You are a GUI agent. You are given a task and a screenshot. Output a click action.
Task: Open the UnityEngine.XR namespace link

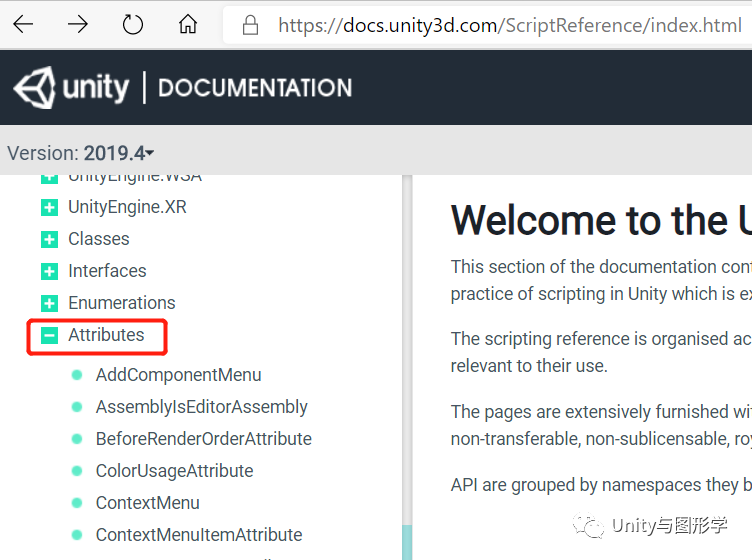127,207
